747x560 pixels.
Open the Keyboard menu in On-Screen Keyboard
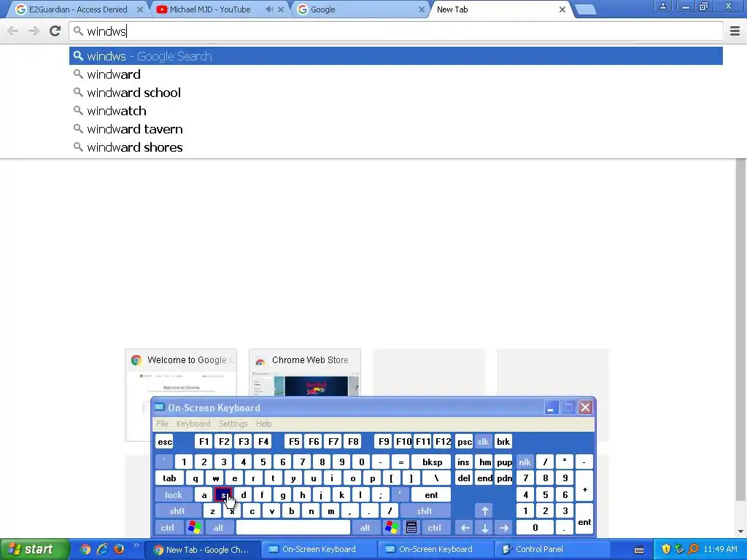193,424
